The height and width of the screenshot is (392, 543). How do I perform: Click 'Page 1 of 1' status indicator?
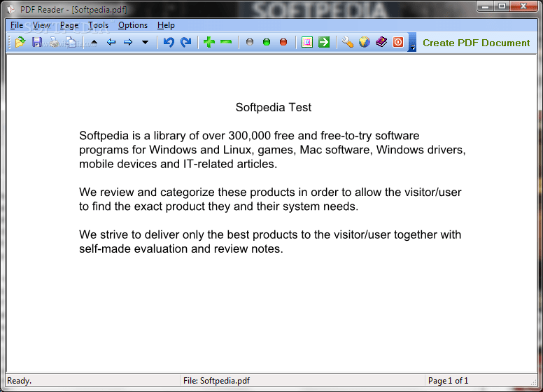pyautogui.click(x=448, y=381)
